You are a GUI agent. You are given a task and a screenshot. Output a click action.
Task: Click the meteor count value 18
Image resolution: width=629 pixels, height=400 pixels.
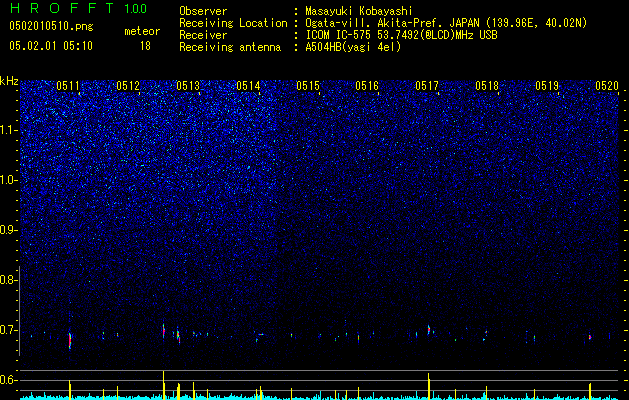coord(145,46)
